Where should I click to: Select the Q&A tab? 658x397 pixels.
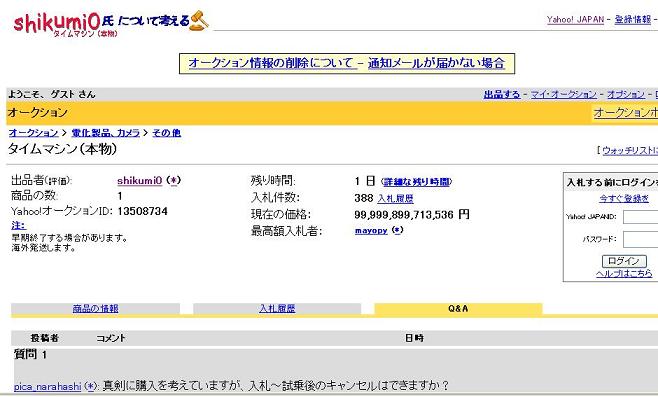point(458,308)
